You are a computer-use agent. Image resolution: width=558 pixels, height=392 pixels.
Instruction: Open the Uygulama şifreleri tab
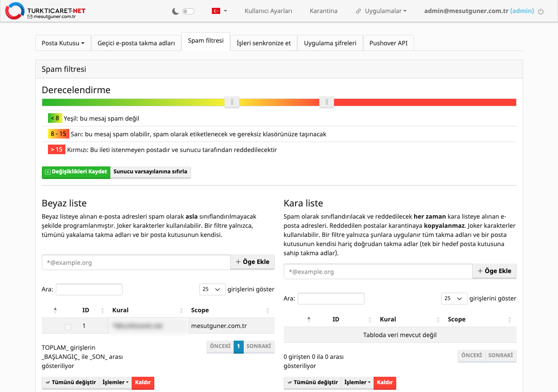[x=330, y=43]
